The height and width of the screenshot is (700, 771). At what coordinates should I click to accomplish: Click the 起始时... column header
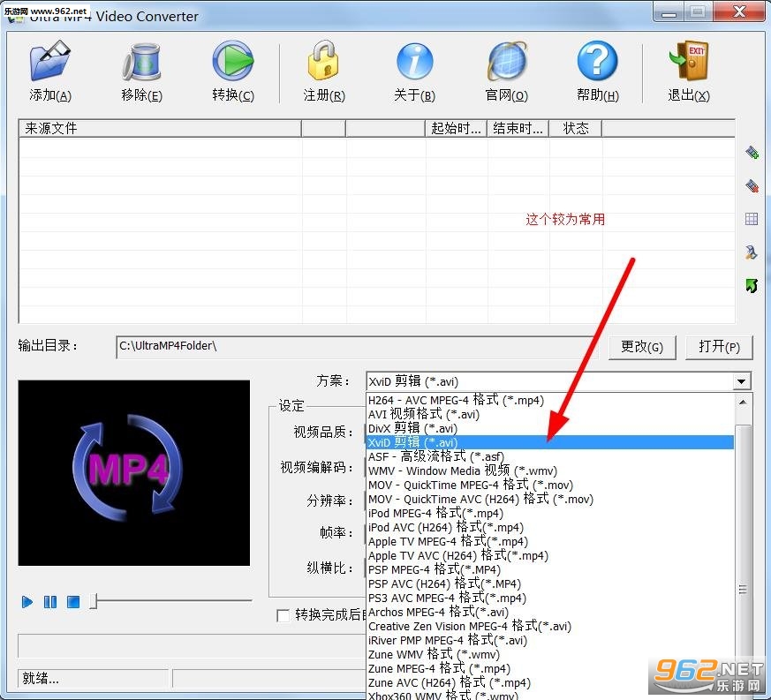(x=456, y=129)
